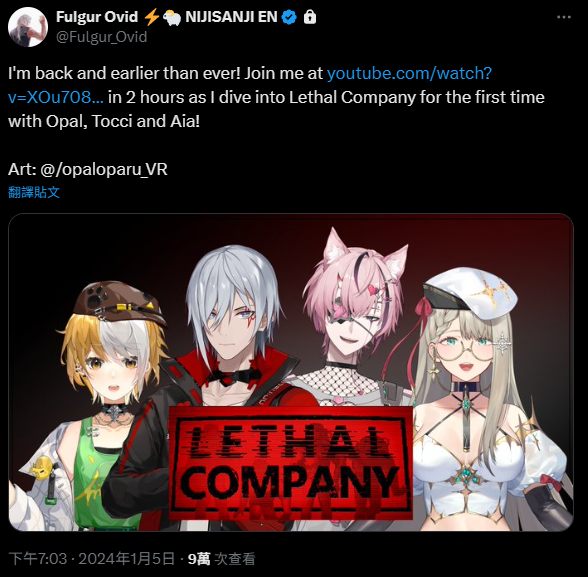Click the @/opaloparu_VR art credit text
588x577 pixels.
pyautogui.click(x=104, y=169)
